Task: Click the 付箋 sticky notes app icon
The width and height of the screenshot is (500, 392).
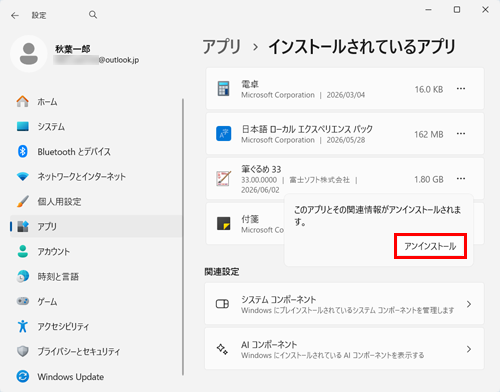Action: coord(223,223)
